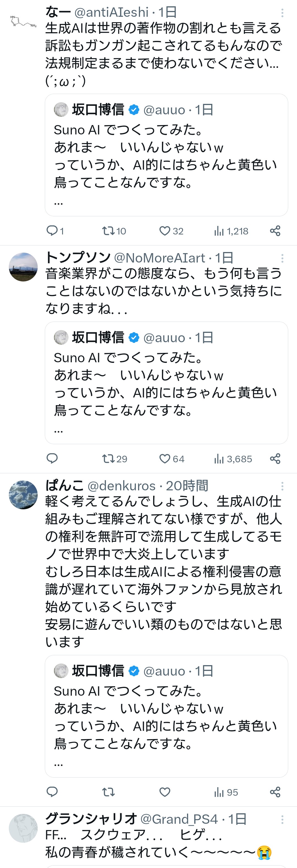Open @denkuros profile from the username

(x=121, y=486)
